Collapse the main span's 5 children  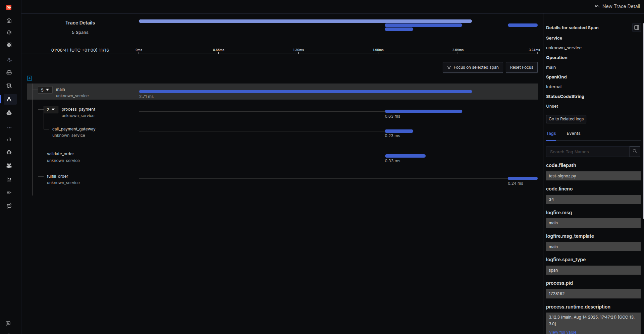point(45,90)
